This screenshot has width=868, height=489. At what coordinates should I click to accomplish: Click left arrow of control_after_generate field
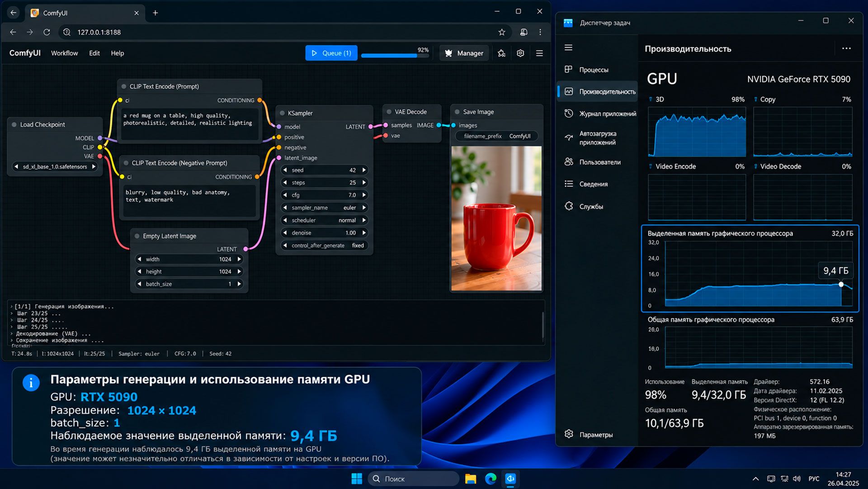(285, 246)
